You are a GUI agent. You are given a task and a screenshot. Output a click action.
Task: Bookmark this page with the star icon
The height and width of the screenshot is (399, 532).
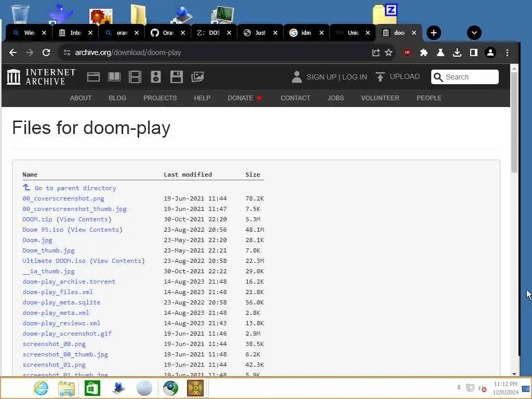(x=389, y=52)
